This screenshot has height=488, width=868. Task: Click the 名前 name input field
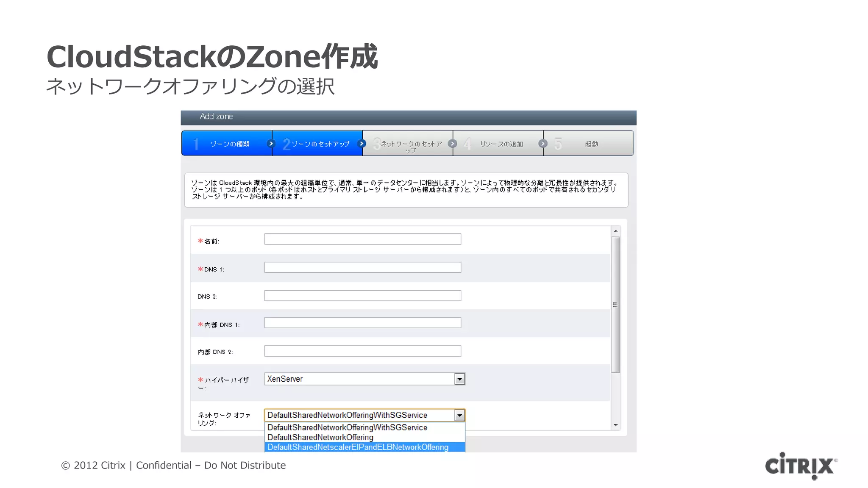pos(362,239)
